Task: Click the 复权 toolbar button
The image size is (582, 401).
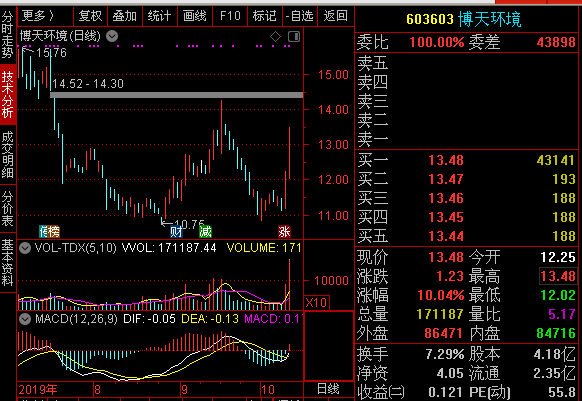Action: (x=90, y=16)
